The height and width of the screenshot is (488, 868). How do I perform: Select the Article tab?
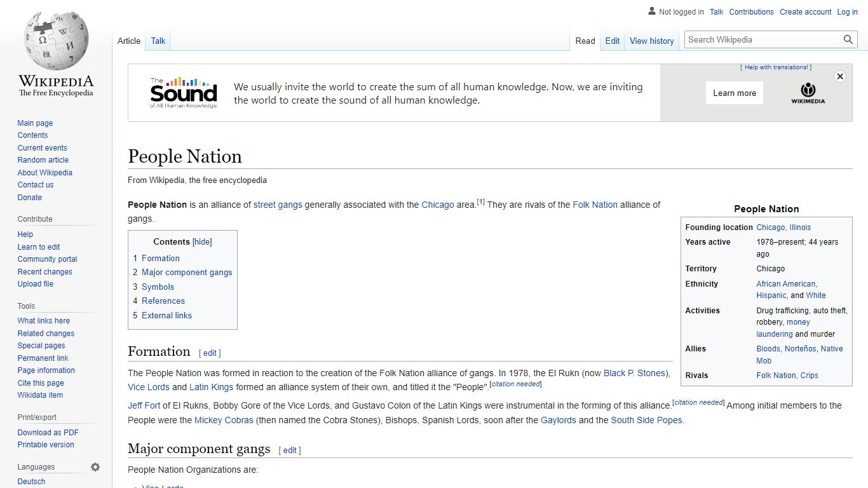(x=129, y=41)
